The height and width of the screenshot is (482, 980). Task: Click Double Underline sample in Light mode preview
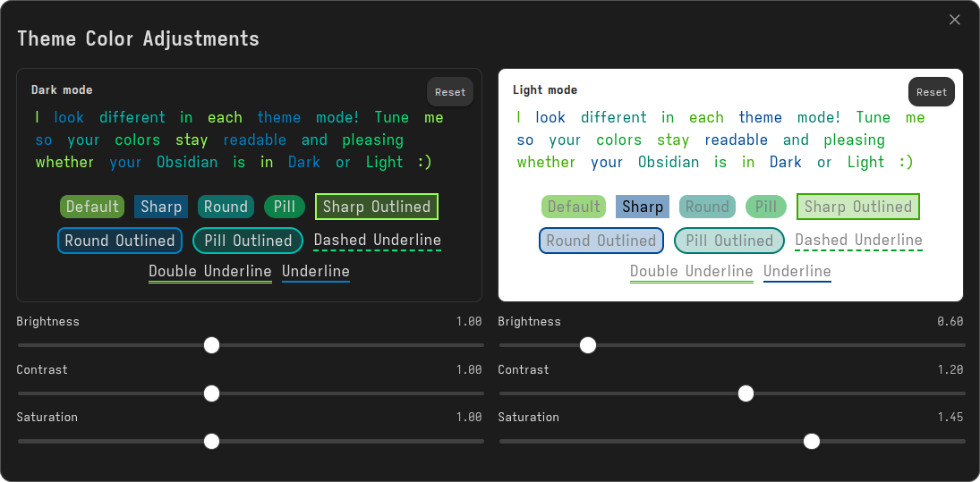click(x=691, y=272)
